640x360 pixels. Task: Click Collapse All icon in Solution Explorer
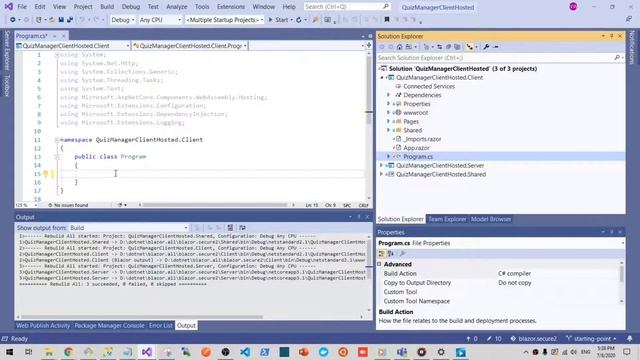click(x=448, y=47)
